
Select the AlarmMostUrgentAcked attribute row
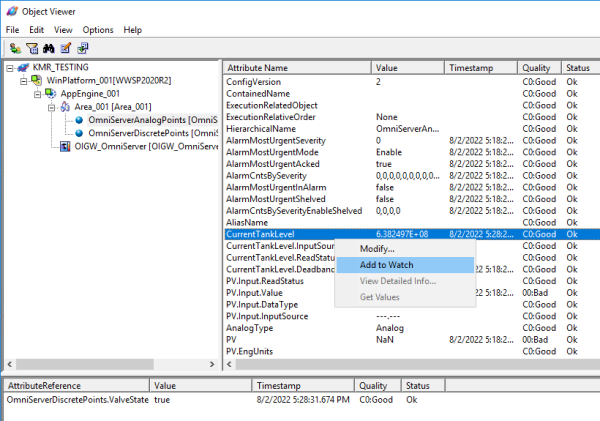point(412,164)
